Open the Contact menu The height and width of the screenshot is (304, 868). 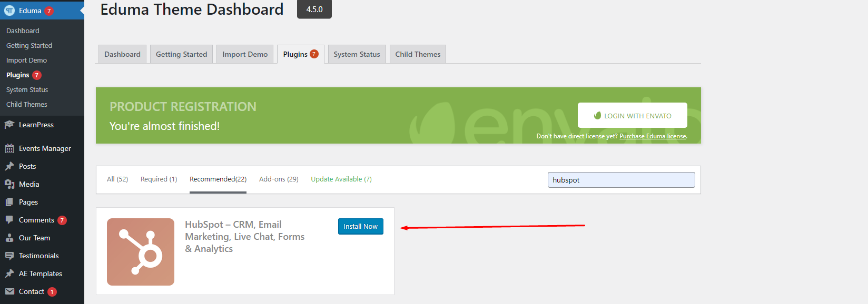click(x=32, y=291)
